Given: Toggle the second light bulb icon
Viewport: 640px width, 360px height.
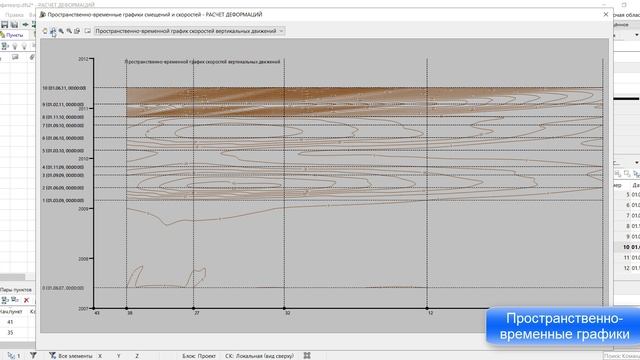Looking at the screenshot, I should [x=24, y=46].
